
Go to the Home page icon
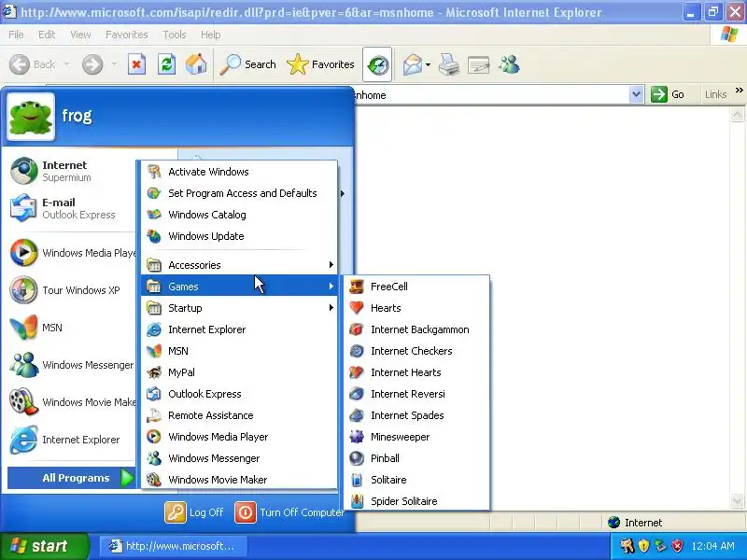(196, 64)
